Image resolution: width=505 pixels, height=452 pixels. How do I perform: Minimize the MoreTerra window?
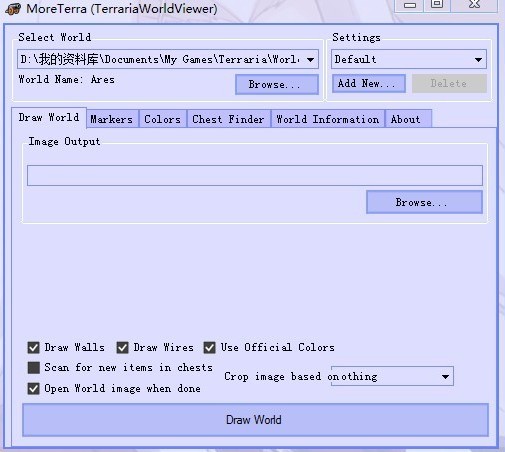pyautogui.click(x=410, y=5)
